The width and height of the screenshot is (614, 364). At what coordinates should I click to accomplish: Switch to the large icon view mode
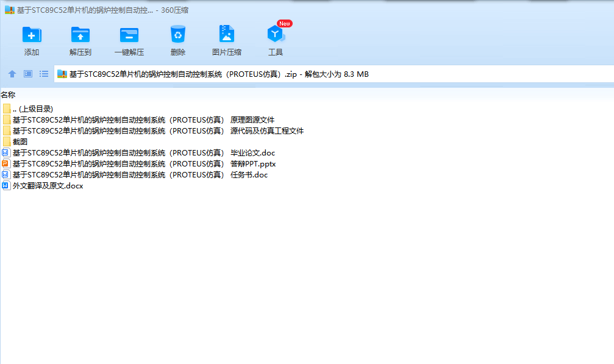[x=28, y=74]
